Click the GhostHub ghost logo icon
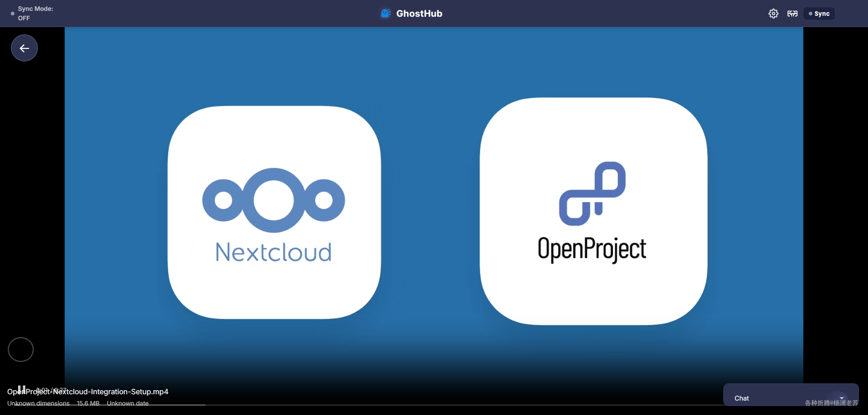This screenshot has width=868, height=415. (386, 14)
